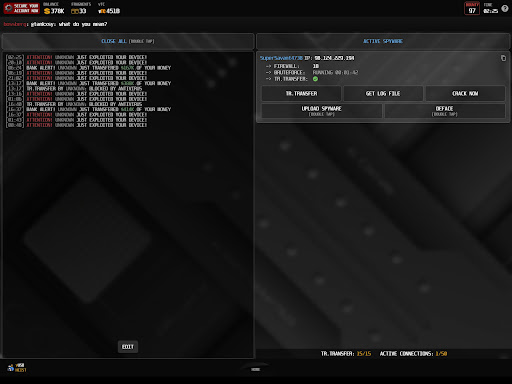Open the help question mark icon
The image size is (512, 384).
pyautogui.click(x=505, y=8)
